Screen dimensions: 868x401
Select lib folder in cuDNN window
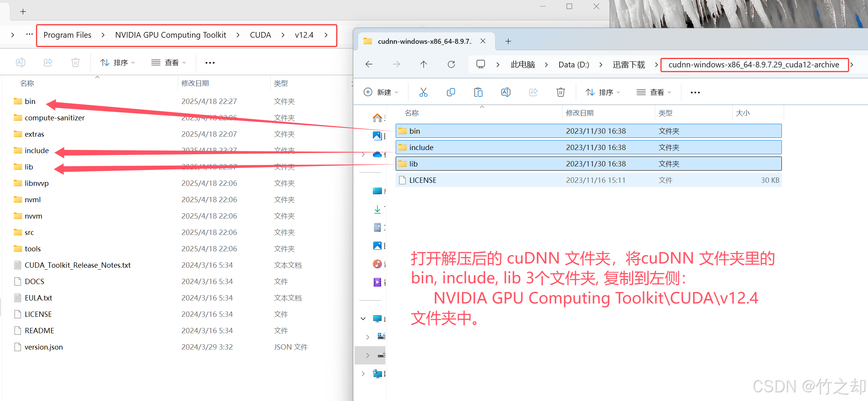[589, 164]
